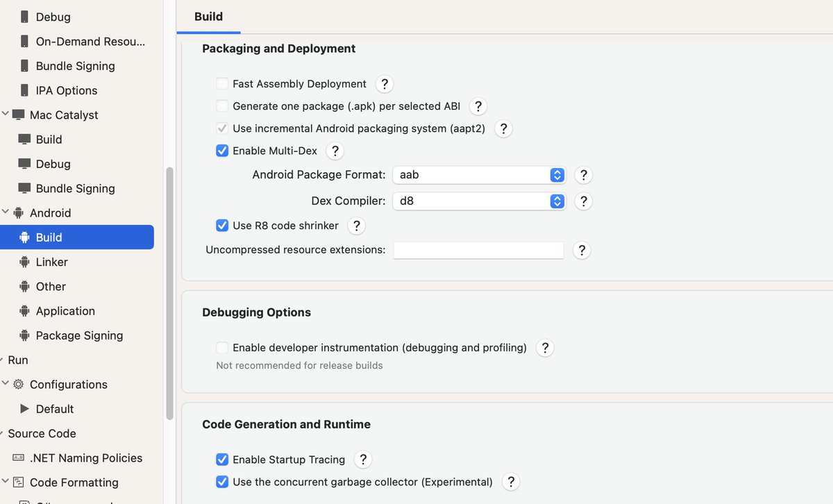Open the iOS Debug settings page
The height and width of the screenshot is (504, 833).
tap(53, 17)
